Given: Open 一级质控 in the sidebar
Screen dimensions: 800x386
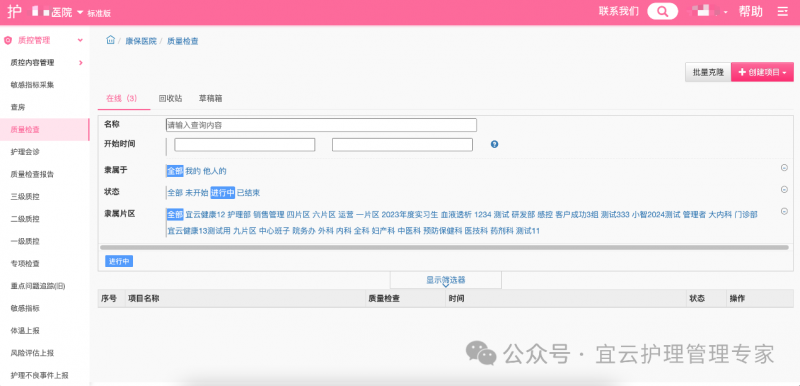Looking at the screenshot, I should 25,241.
